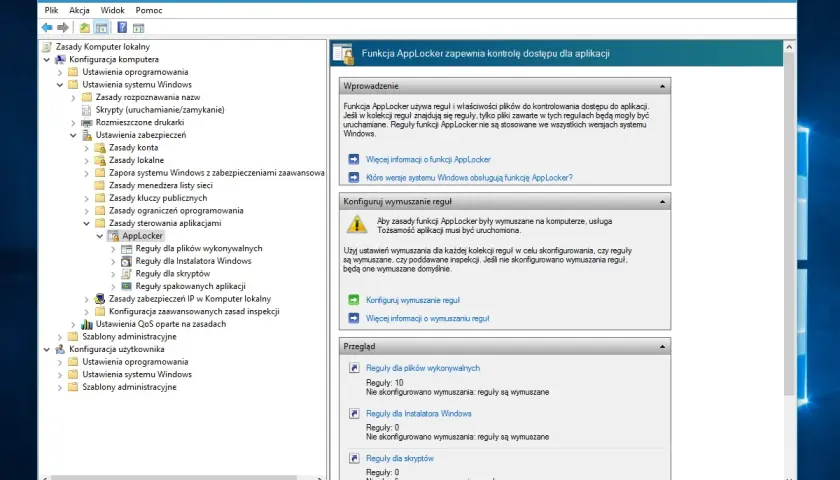
Task: Expand the Ustawienia oprogramowania node under Konfiguracja komputera
Action: [x=60, y=72]
